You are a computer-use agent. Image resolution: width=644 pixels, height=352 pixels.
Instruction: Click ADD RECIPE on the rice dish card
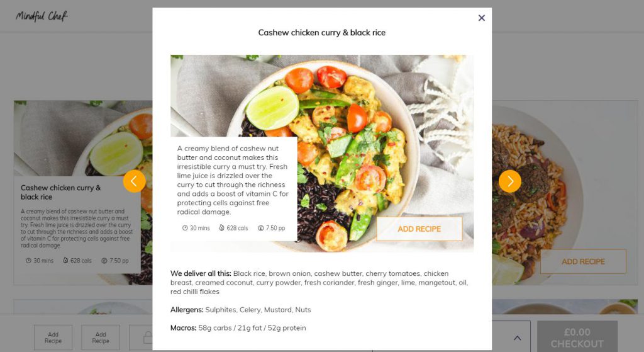(583, 261)
